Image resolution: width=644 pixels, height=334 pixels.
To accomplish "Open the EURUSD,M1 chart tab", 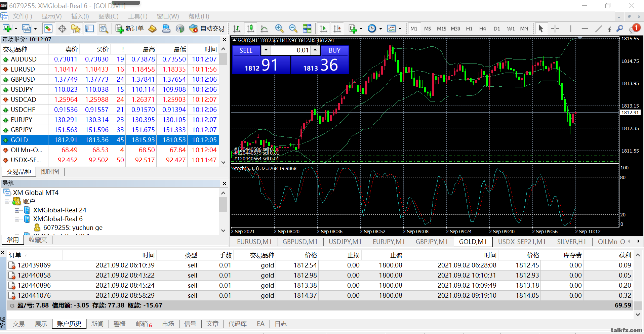I will (x=254, y=242).
